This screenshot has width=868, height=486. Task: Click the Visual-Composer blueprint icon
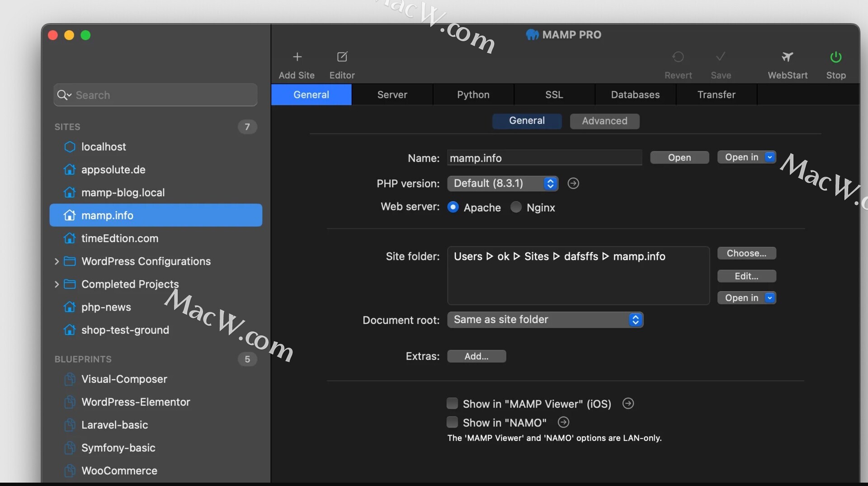pos(70,379)
